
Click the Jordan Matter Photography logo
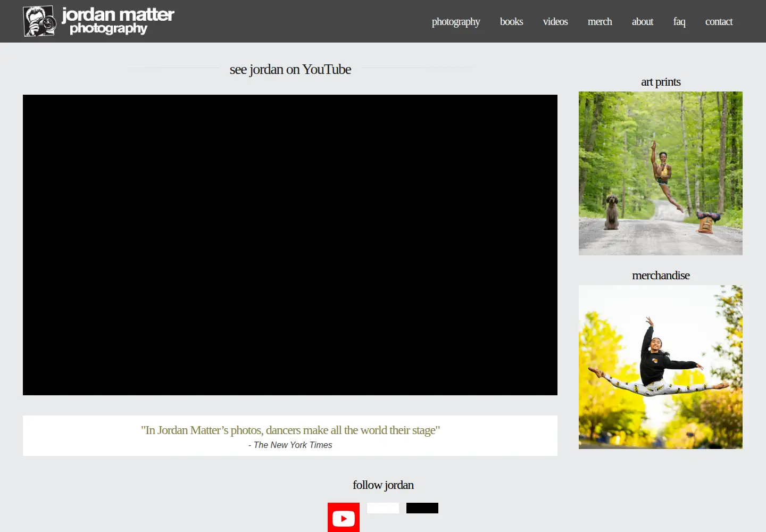(99, 21)
